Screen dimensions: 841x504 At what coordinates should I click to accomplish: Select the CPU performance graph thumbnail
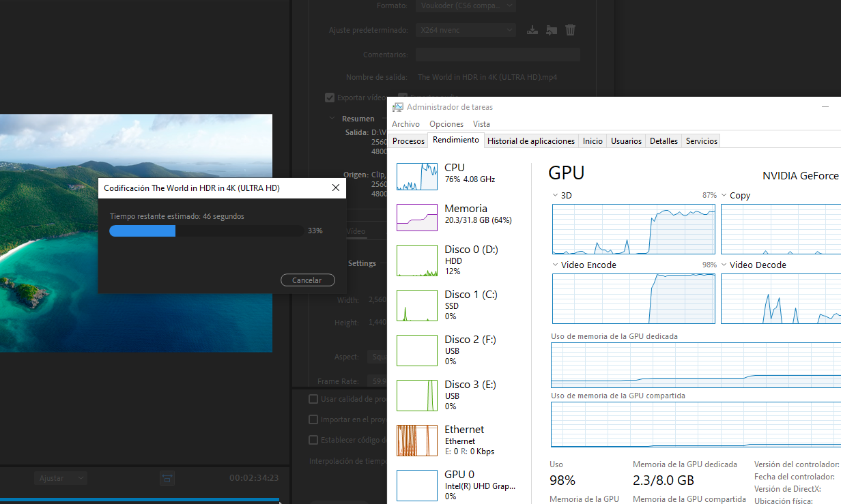(x=417, y=177)
